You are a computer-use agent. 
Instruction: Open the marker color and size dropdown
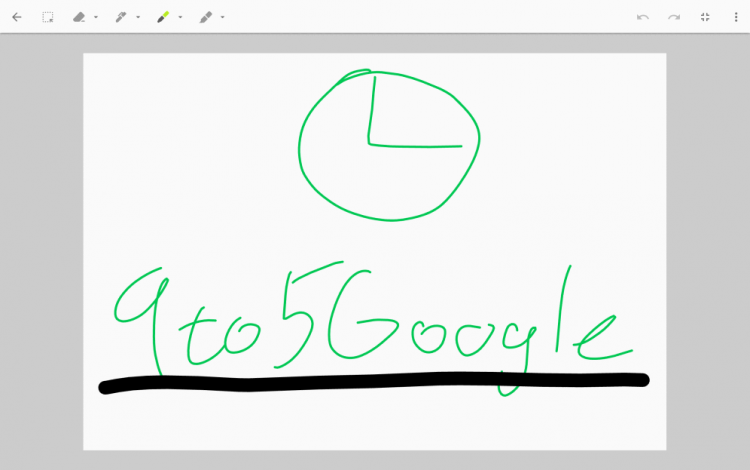click(x=180, y=17)
